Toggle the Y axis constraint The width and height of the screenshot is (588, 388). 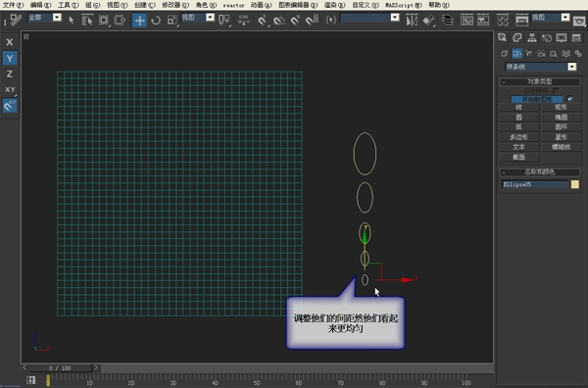10,58
